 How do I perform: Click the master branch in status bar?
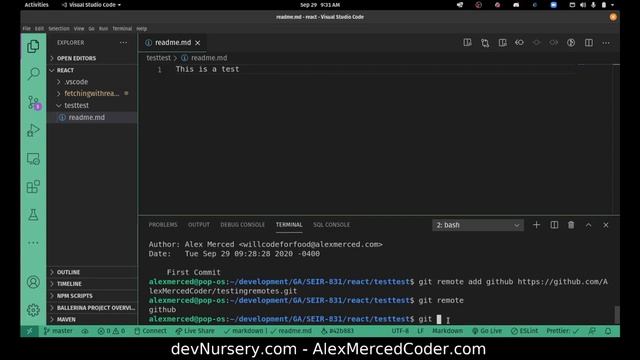pyautogui.click(x=58, y=331)
